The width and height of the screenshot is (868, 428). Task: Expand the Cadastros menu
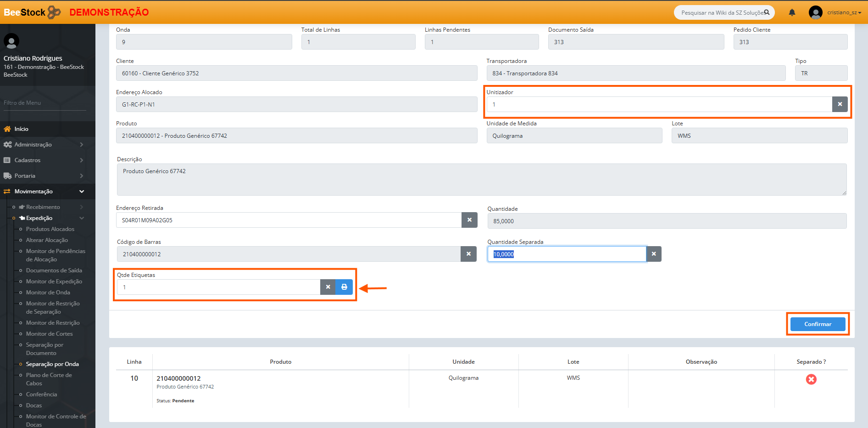pos(44,160)
